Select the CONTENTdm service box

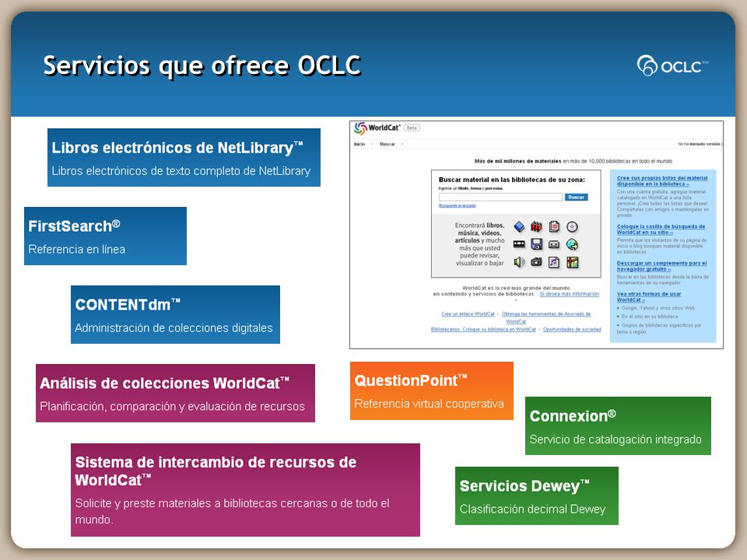coord(175,315)
